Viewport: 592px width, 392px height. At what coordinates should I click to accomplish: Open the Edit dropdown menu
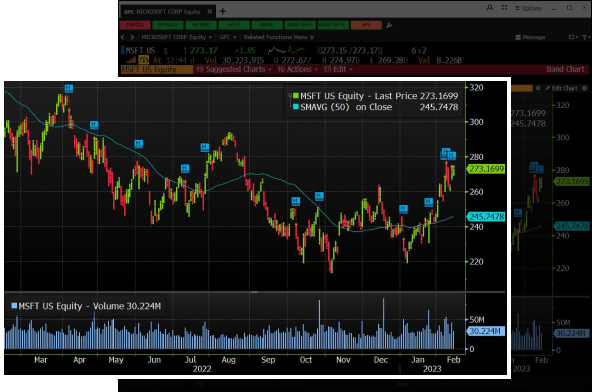click(338, 69)
